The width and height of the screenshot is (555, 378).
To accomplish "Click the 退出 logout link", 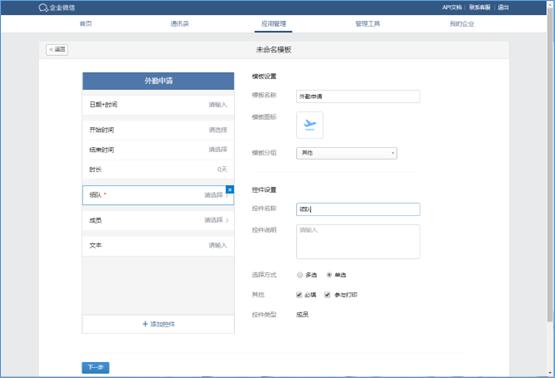I will pos(503,7).
